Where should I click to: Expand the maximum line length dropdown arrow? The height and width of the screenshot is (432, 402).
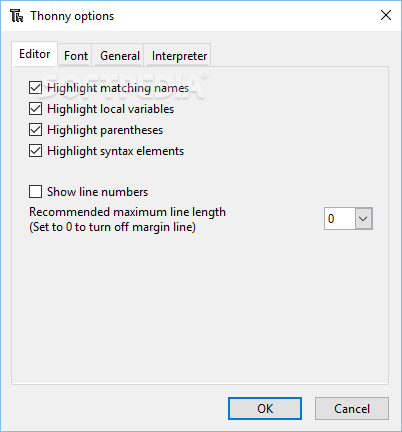coord(363,219)
